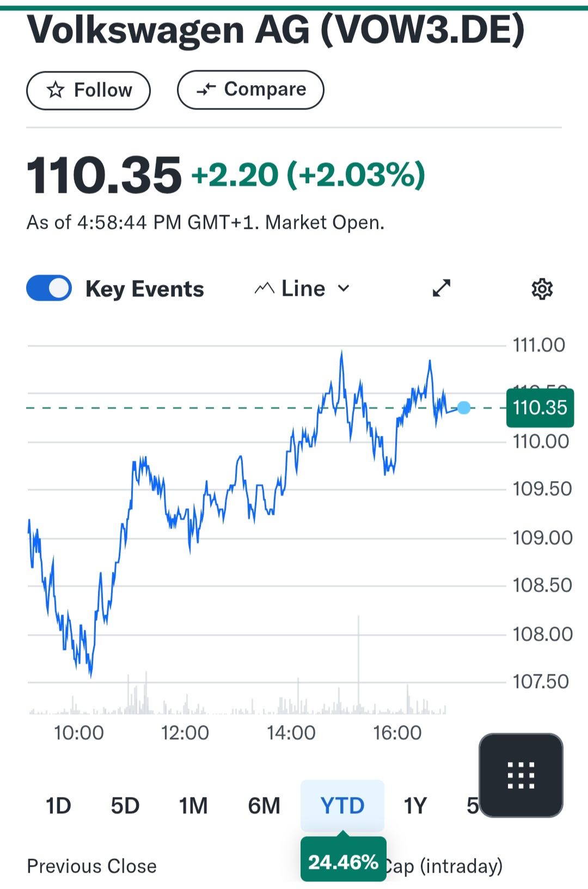The width and height of the screenshot is (588, 889).
Task: Select the YTD range tab
Action: coord(342,806)
